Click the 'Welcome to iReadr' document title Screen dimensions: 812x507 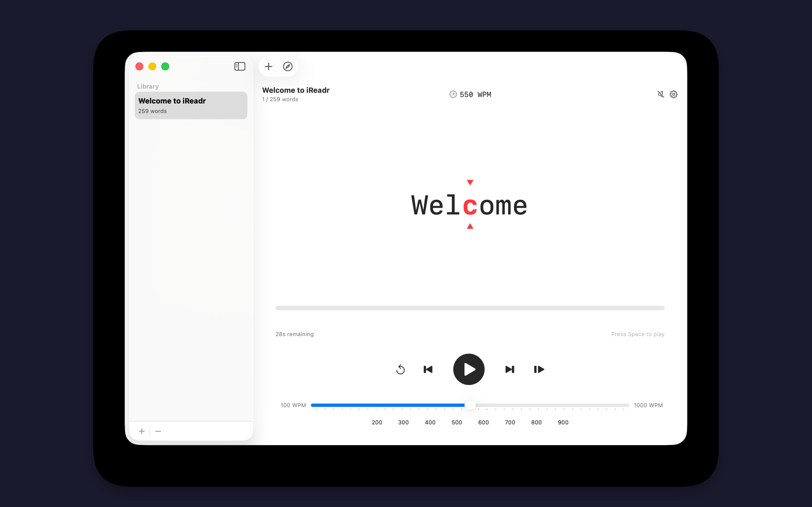click(295, 90)
